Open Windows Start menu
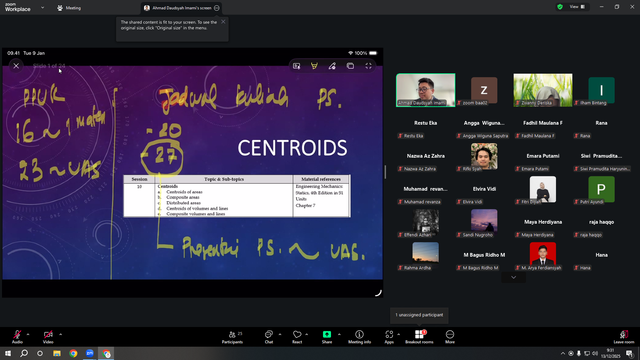Image resolution: width=640 pixels, height=360 pixels. coord(8,353)
